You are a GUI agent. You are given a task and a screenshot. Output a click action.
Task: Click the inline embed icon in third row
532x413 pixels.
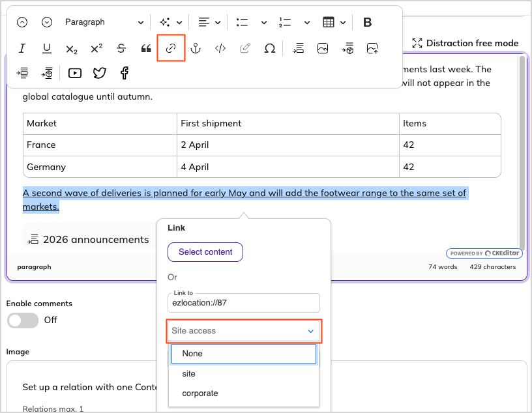click(x=22, y=73)
